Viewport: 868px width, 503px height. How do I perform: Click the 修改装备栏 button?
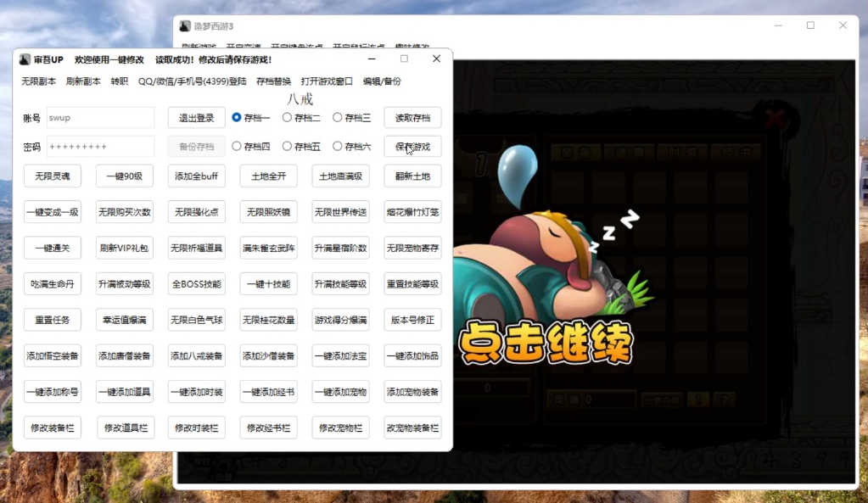coord(53,428)
